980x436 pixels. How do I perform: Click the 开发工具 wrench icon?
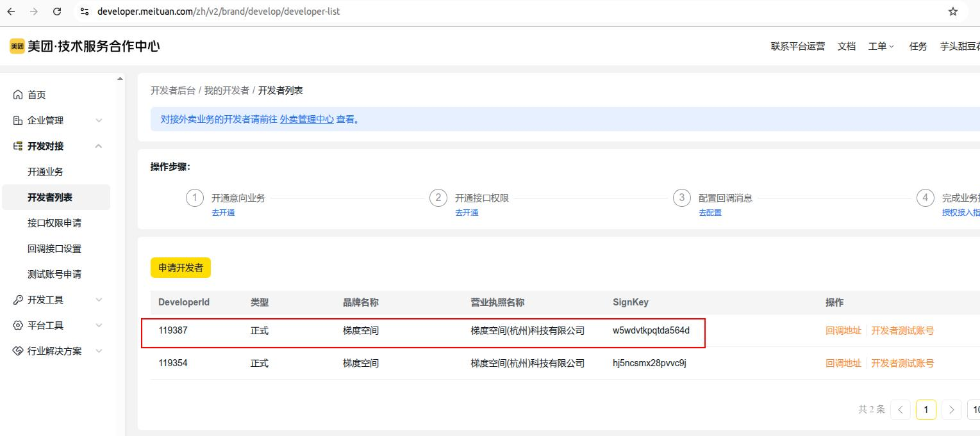click(x=17, y=300)
